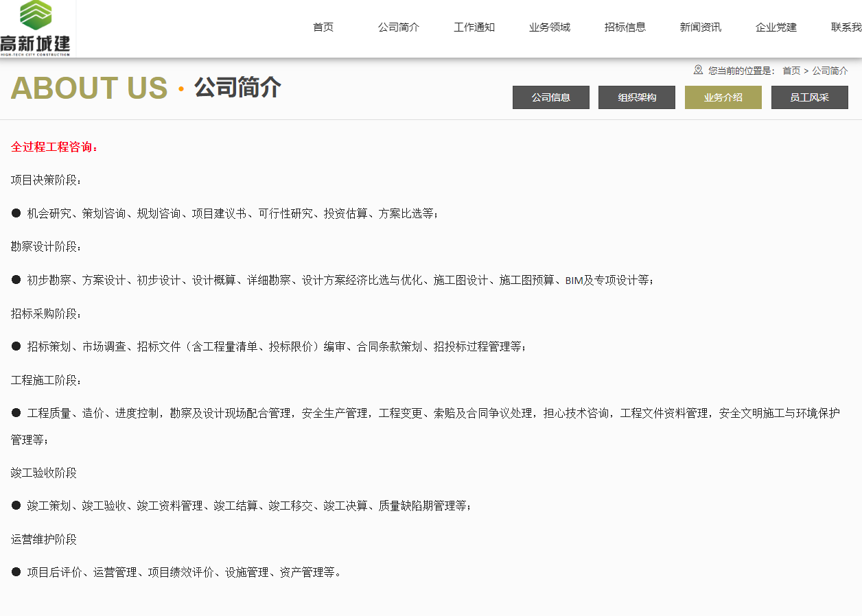Switch to the 组织架构 tab
The height and width of the screenshot is (616, 862).
point(637,97)
